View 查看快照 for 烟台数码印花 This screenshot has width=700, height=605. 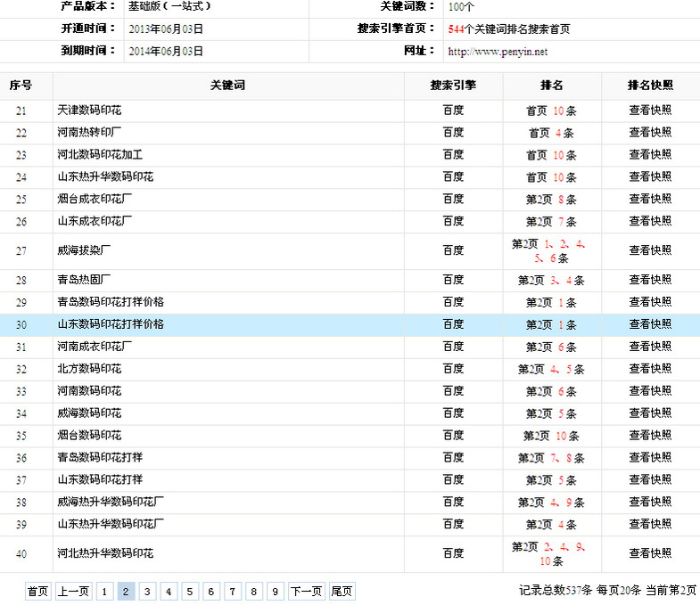(650, 436)
